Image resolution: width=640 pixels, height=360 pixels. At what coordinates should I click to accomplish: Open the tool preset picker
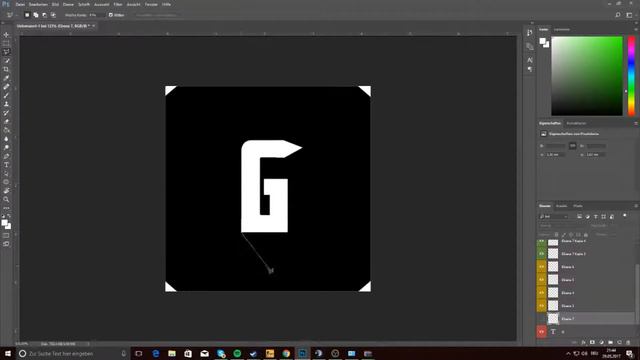[x=10, y=15]
